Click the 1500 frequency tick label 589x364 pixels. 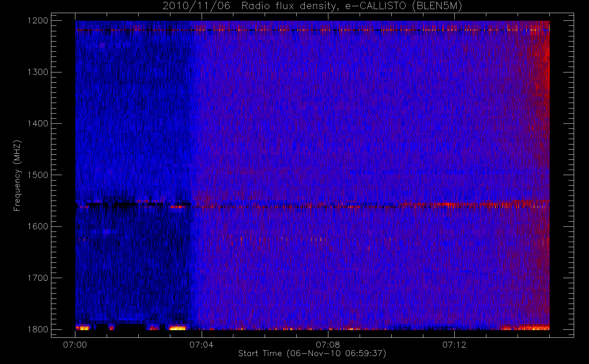click(x=38, y=175)
